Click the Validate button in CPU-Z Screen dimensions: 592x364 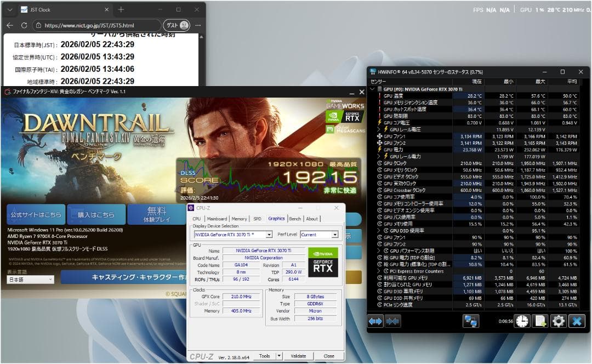pos(299,356)
